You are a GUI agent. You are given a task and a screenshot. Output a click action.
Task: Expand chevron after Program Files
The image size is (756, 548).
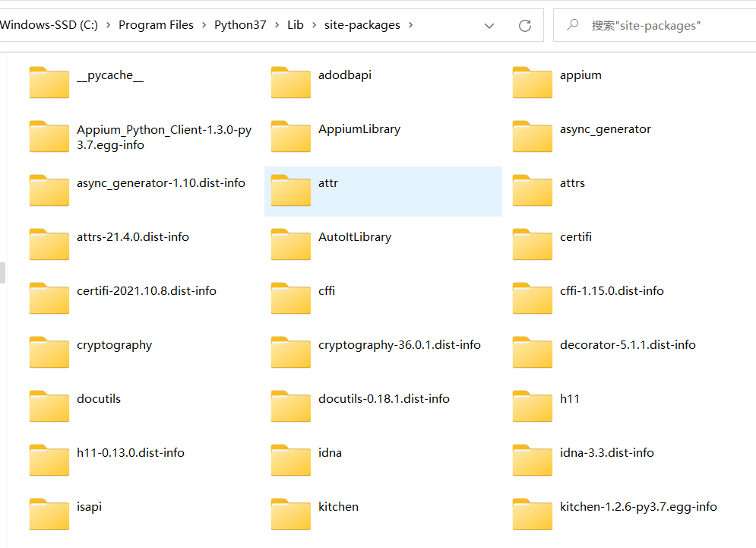click(204, 25)
